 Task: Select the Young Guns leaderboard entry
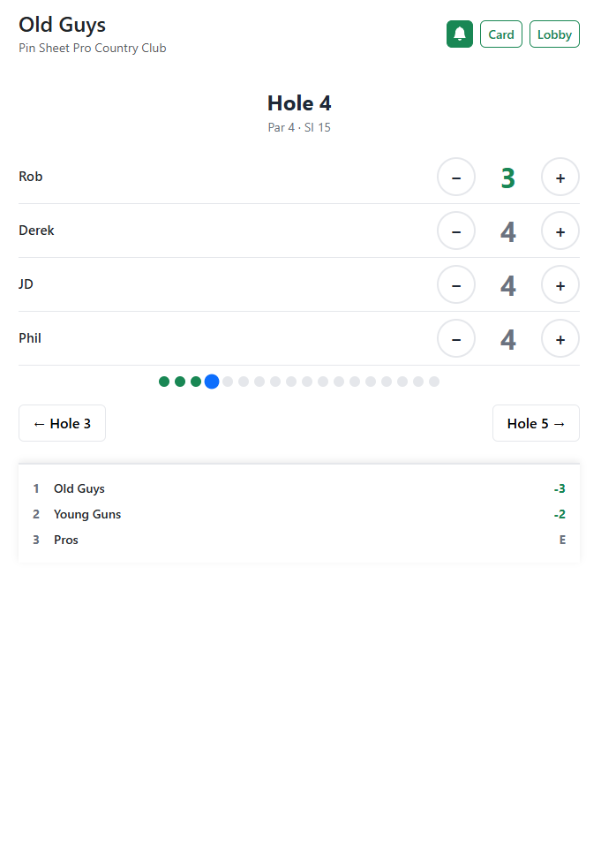[299, 514]
